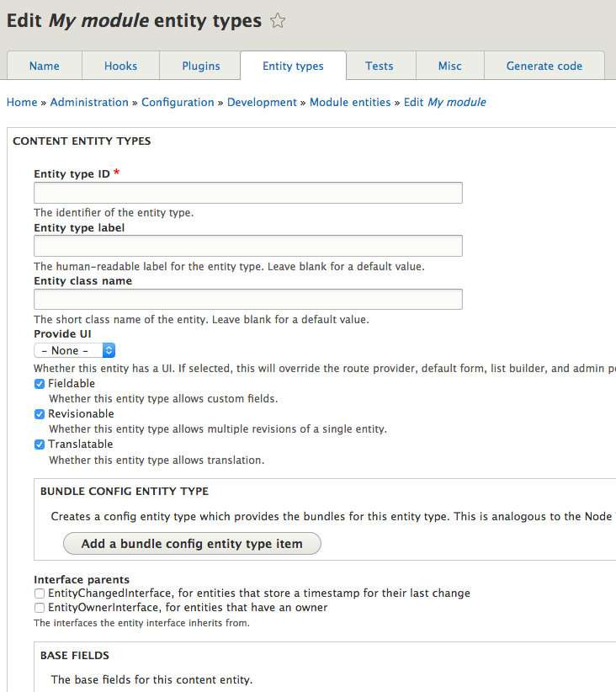The height and width of the screenshot is (692, 616).
Task: Enable EntityOwnerInterface checkbox
Action: pyautogui.click(x=40, y=608)
